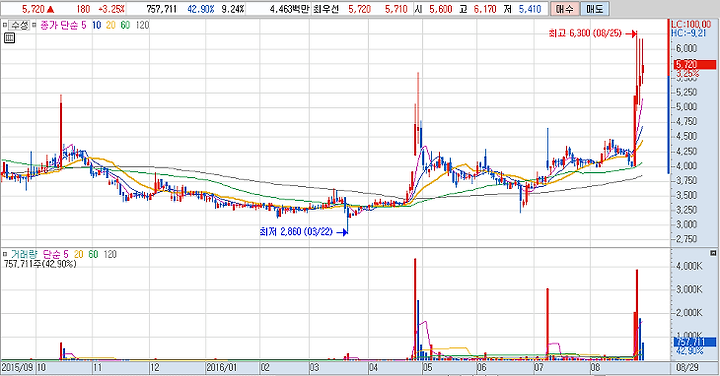The image size is (720, 376).
Task: Click the blue 757,711 volume axis tag
Action: pos(695,342)
